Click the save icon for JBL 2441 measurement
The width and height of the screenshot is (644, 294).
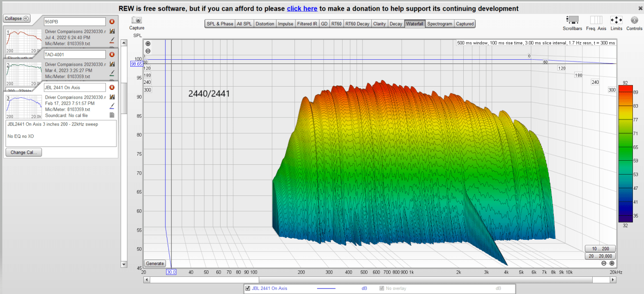coord(112,97)
